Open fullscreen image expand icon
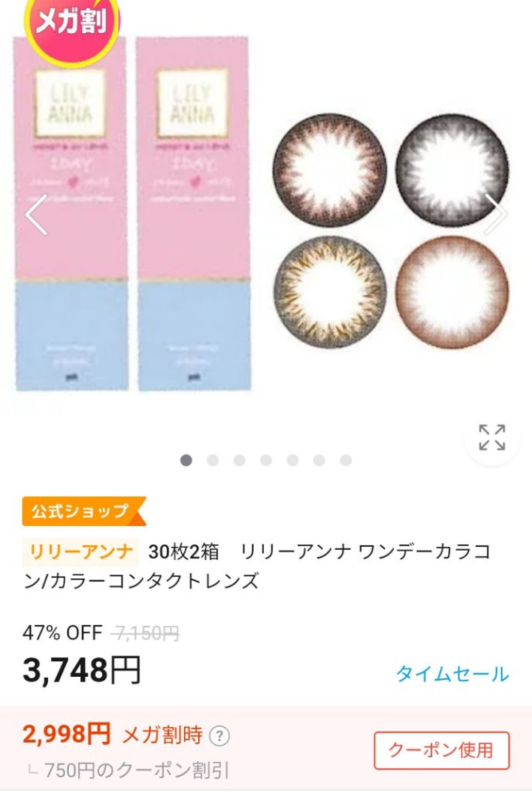532x792 pixels. tap(492, 438)
